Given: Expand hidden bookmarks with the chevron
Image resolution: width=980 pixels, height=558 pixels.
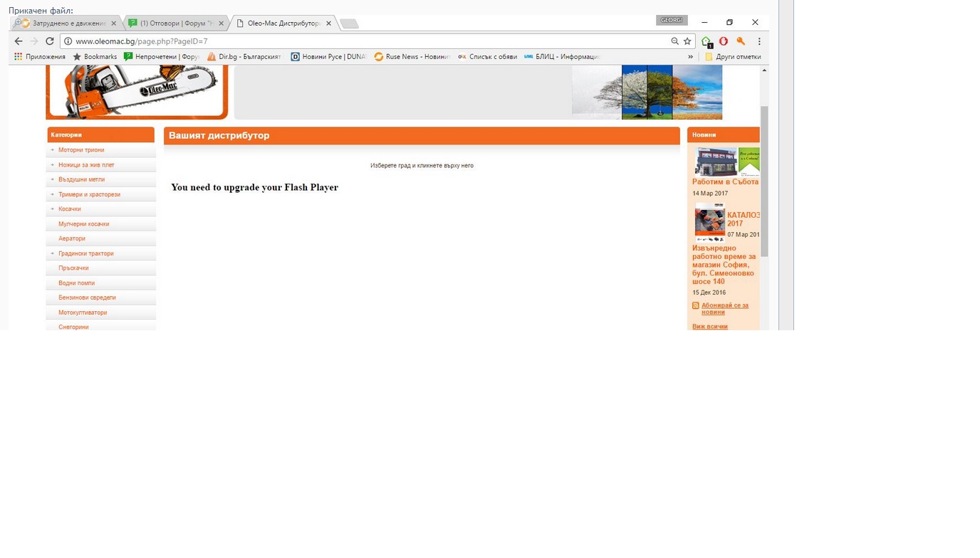Looking at the screenshot, I should (x=690, y=57).
